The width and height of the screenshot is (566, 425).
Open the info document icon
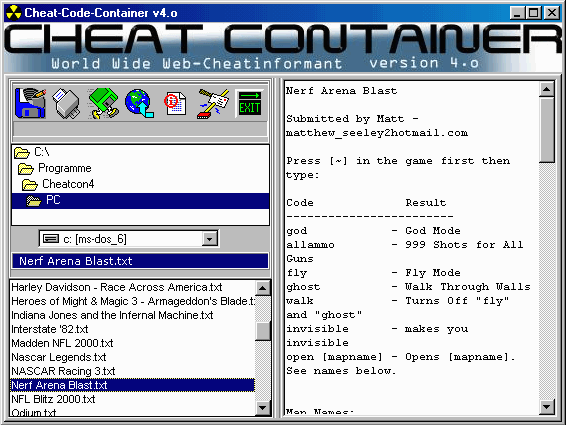coord(176,104)
